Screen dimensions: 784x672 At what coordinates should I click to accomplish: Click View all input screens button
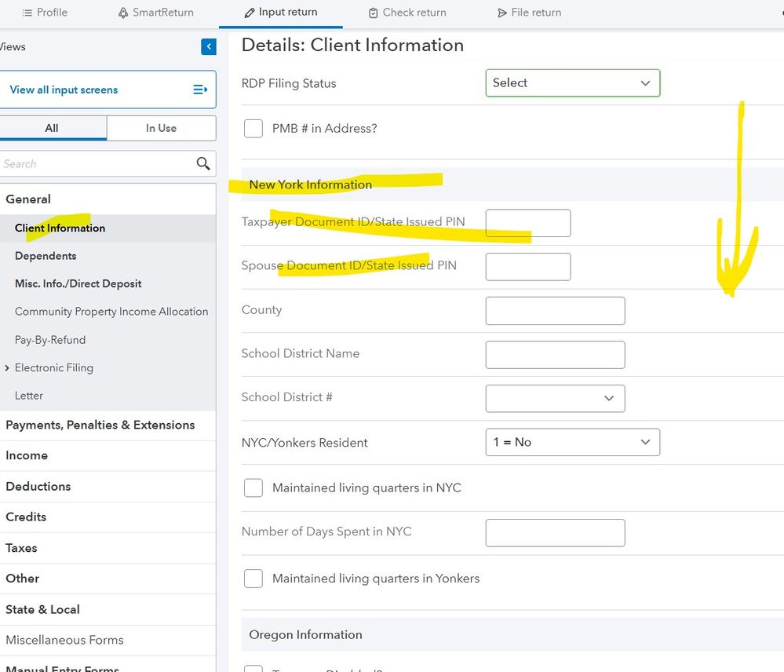coord(107,89)
